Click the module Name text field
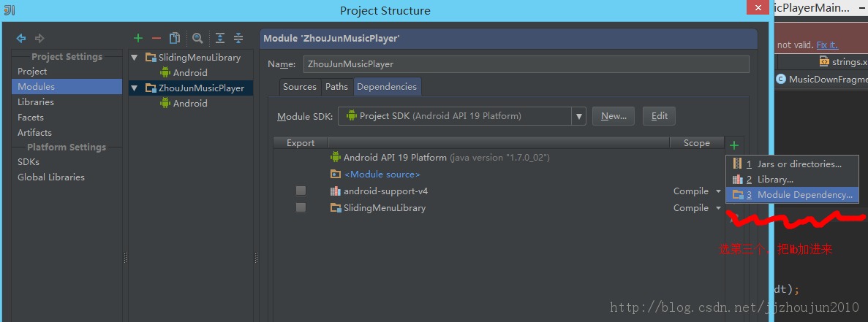Viewport: 868px width, 322px height. pyautogui.click(x=526, y=64)
